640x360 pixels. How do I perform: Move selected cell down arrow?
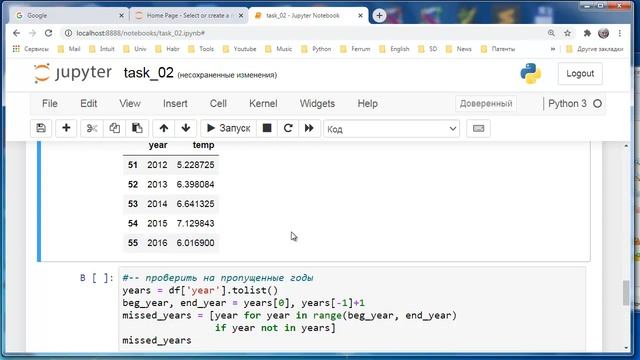(x=186, y=128)
